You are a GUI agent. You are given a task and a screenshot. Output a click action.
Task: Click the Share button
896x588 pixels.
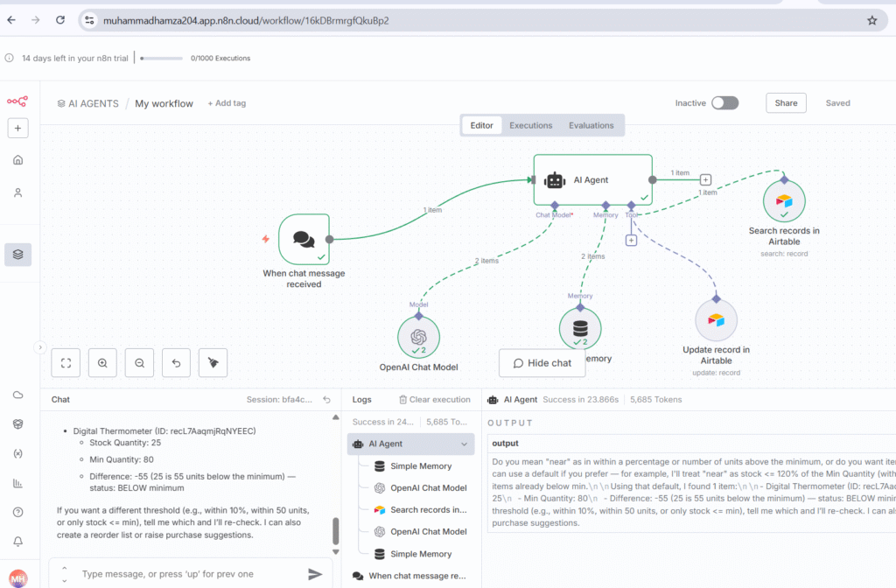(786, 103)
